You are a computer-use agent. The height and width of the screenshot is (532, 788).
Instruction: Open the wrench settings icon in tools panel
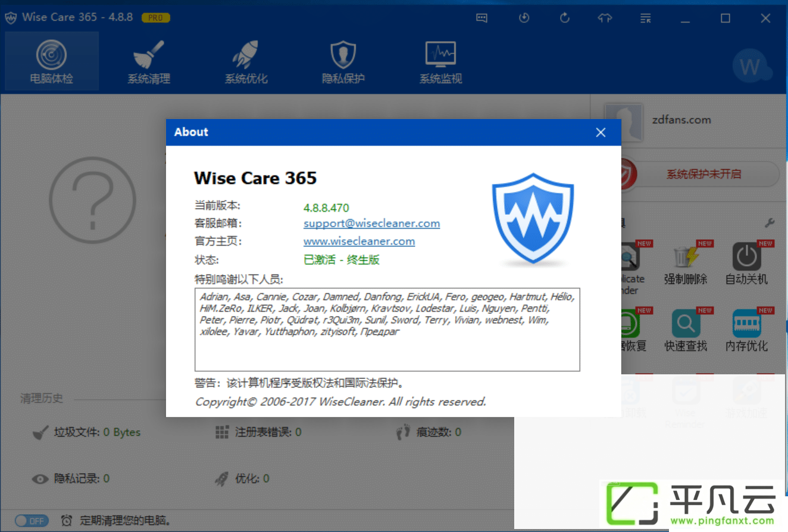pos(769,223)
